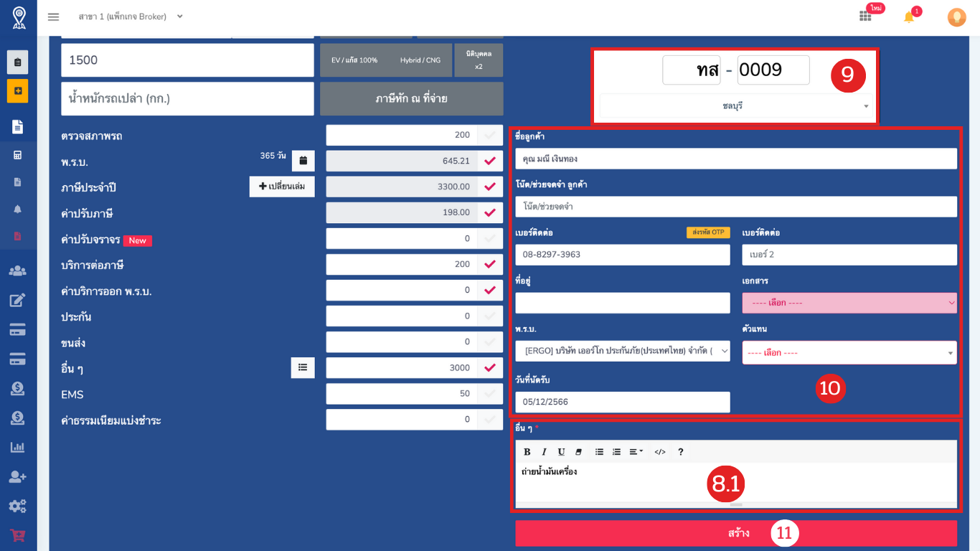The height and width of the screenshot is (551, 980).
Task: Open the gears settings icon in the sidebar
Action: 18,506
